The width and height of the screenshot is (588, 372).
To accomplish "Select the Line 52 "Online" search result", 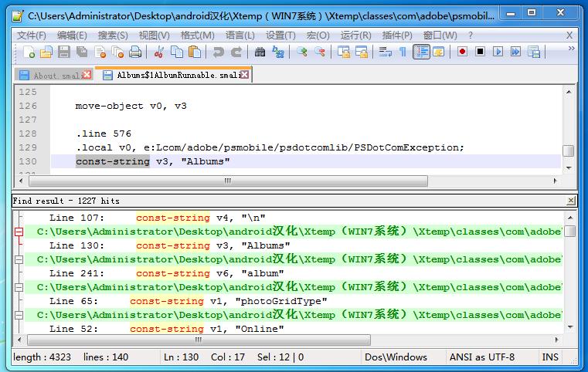I will tap(294, 329).
